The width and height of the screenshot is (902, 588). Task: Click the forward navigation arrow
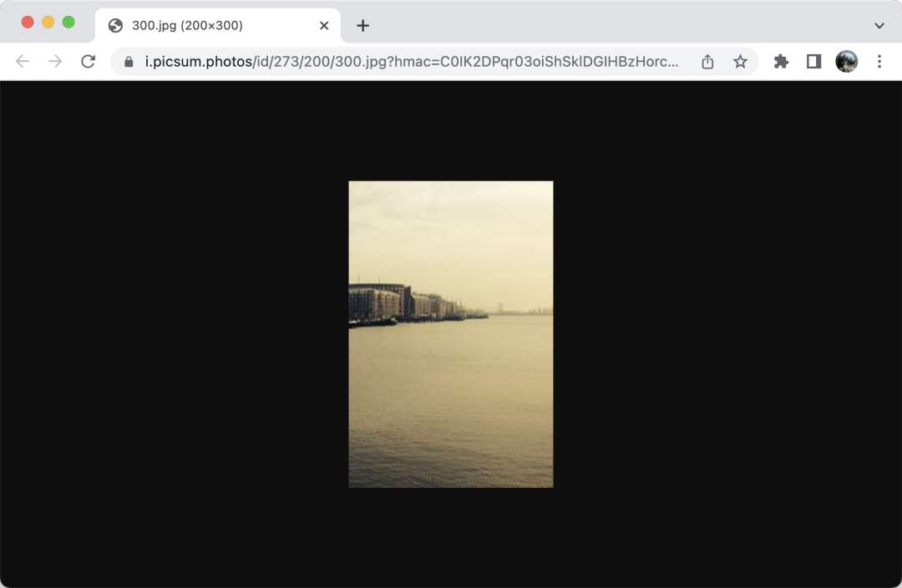click(55, 62)
